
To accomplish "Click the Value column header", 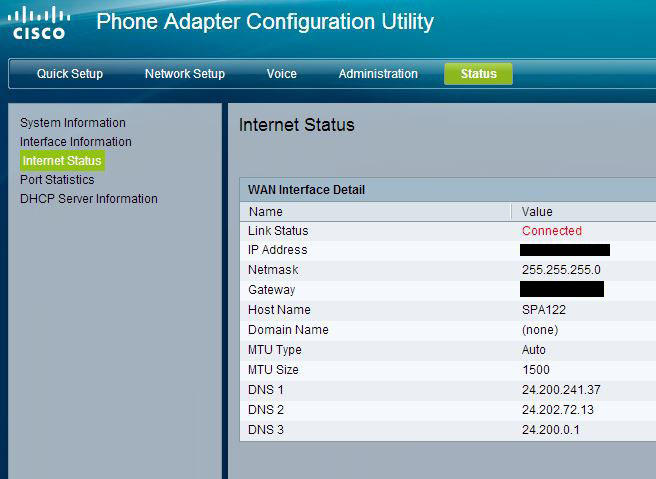I will (x=537, y=212).
